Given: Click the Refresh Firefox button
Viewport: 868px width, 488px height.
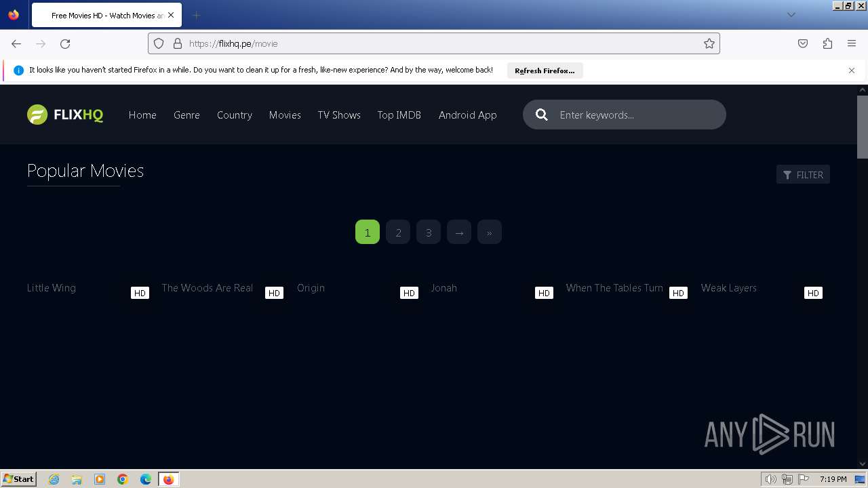Looking at the screenshot, I should [x=545, y=70].
